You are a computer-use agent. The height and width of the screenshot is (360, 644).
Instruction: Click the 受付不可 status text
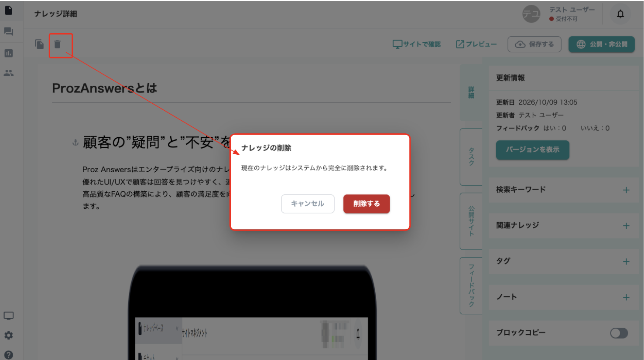tap(566, 19)
